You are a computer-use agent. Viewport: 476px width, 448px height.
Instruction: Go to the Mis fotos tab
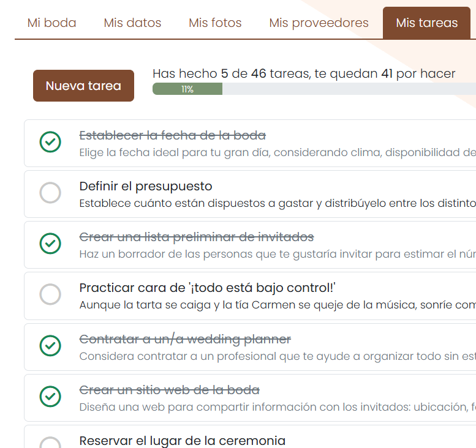point(215,23)
